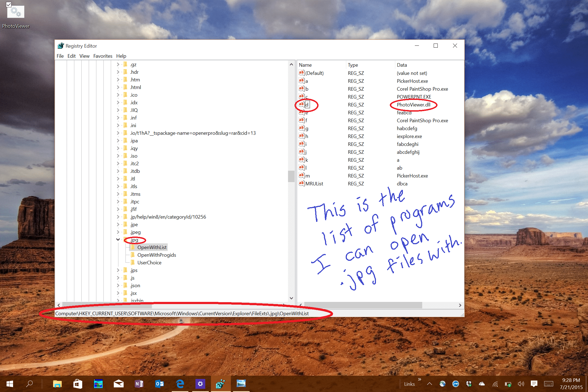Open the Windows Start button
Viewport: 588px width, 392px height.
[x=10, y=384]
